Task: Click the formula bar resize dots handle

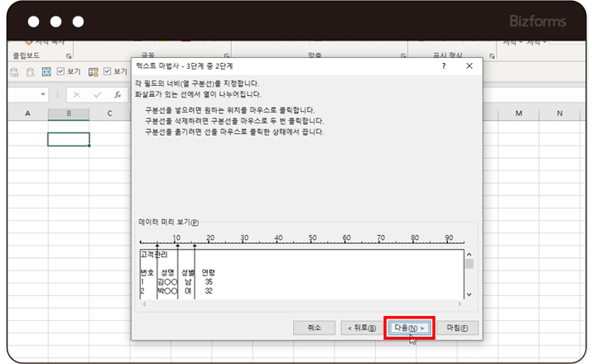Action: coord(57,95)
